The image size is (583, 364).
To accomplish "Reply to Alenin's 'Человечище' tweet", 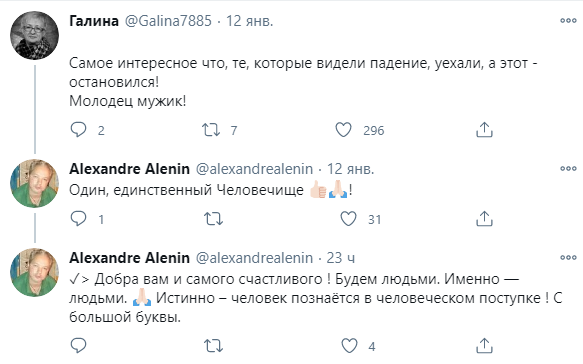I will point(78,219).
